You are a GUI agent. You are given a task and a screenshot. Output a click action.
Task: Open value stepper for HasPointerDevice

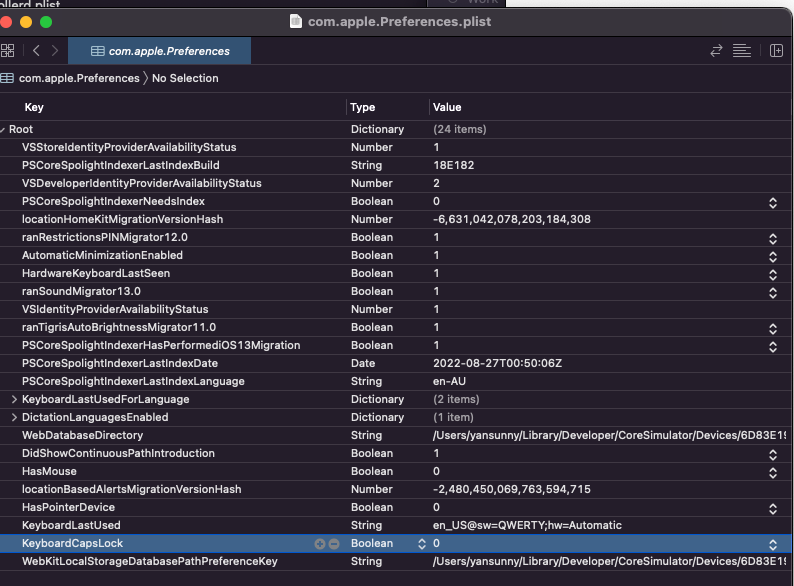coord(773,509)
